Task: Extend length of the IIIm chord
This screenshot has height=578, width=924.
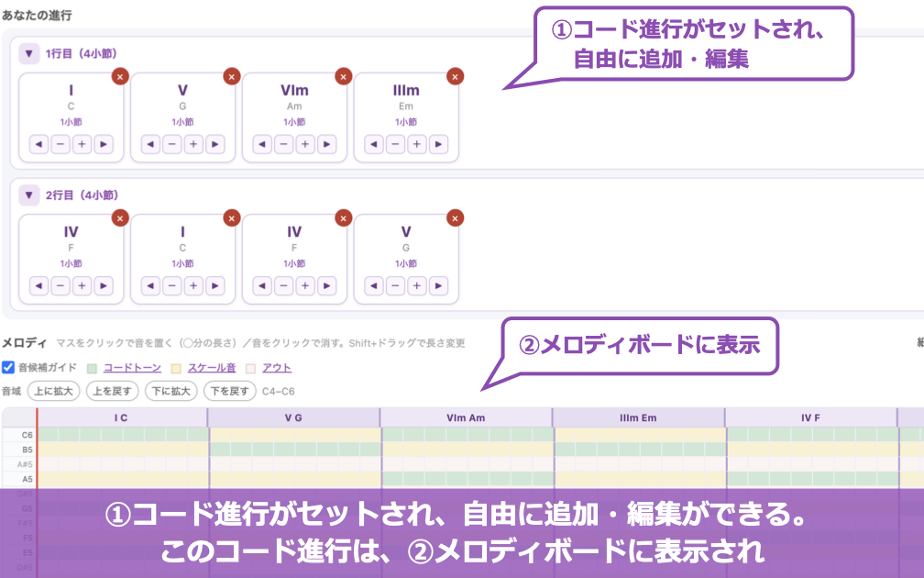Action: [416, 145]
